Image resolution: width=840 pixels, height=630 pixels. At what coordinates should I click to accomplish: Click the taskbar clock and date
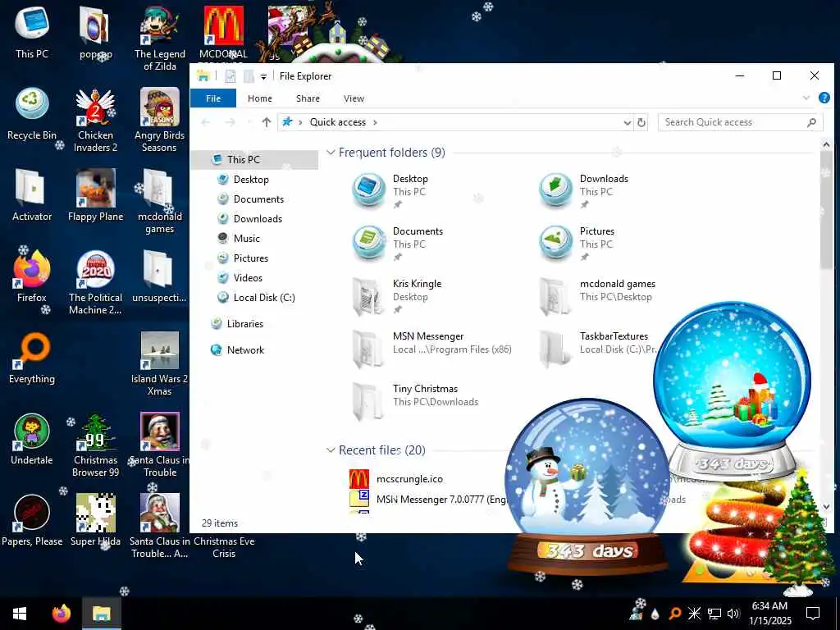(x=769, y=614)
